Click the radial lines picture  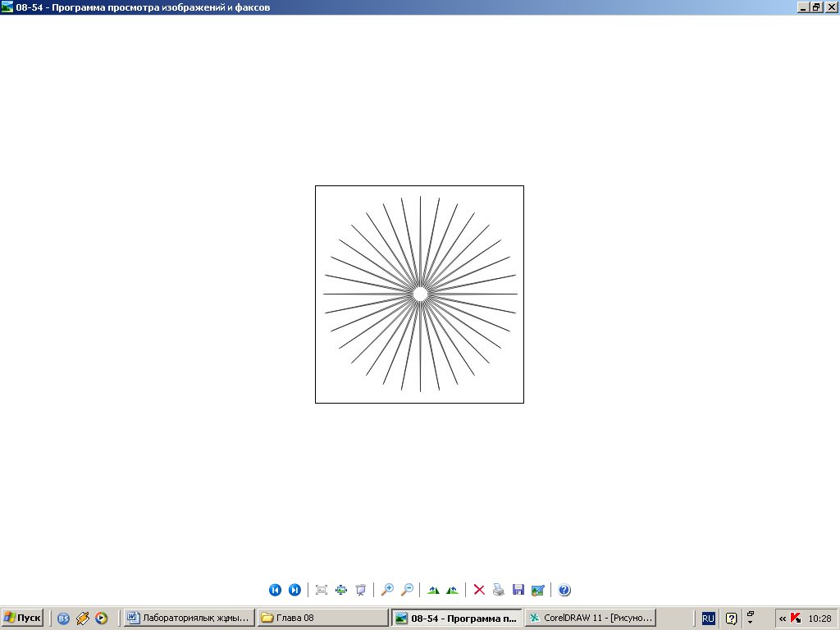click(419, 294)
